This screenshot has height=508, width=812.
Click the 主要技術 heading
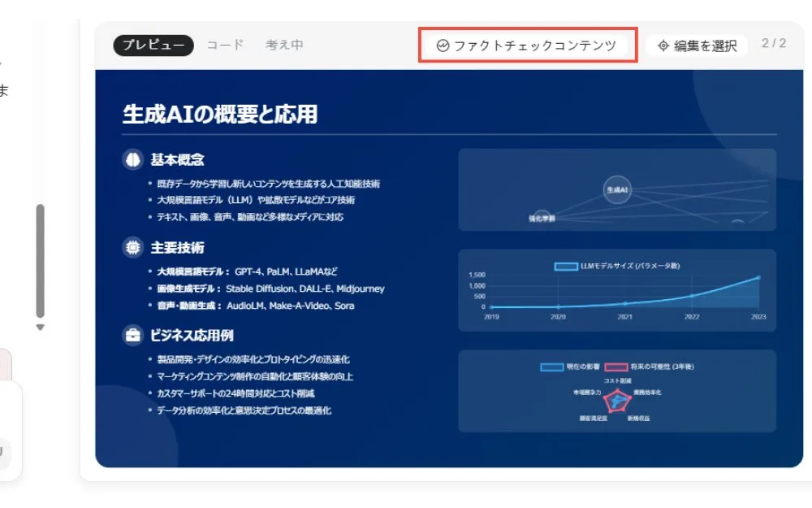click(x=177, y=248)
